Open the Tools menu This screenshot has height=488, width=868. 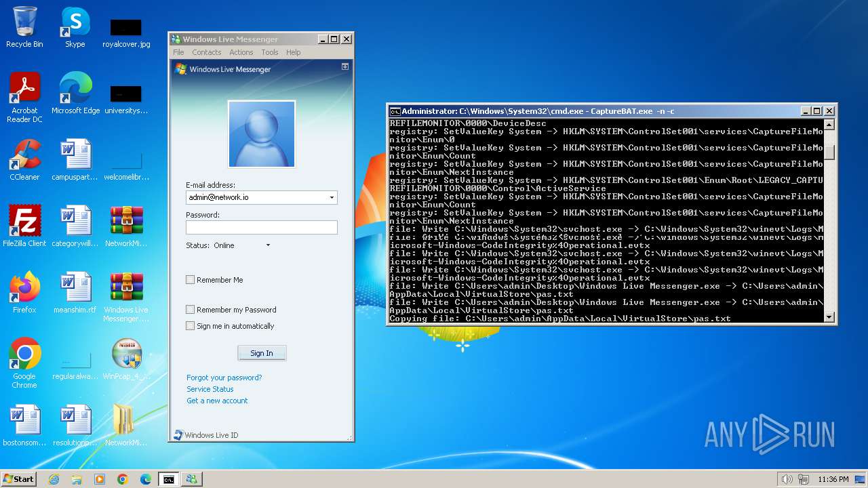[x=270, y=52]
